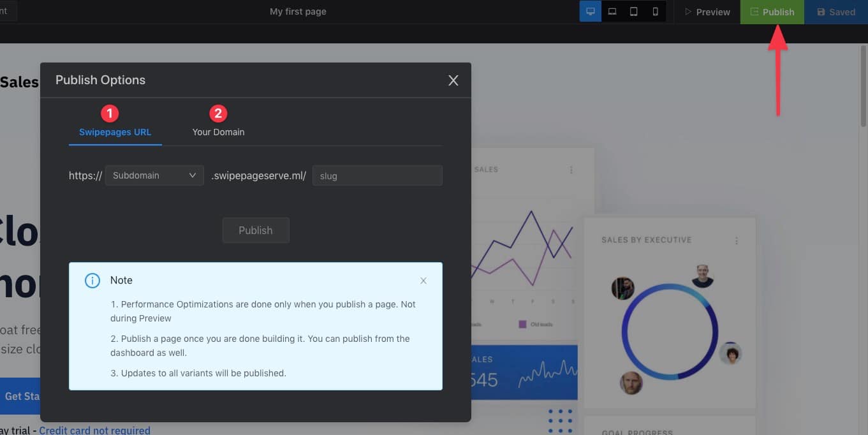The width and height of the screenshot is (868, 435).
Task: Click the Saved button
Action: click(836, 12)
